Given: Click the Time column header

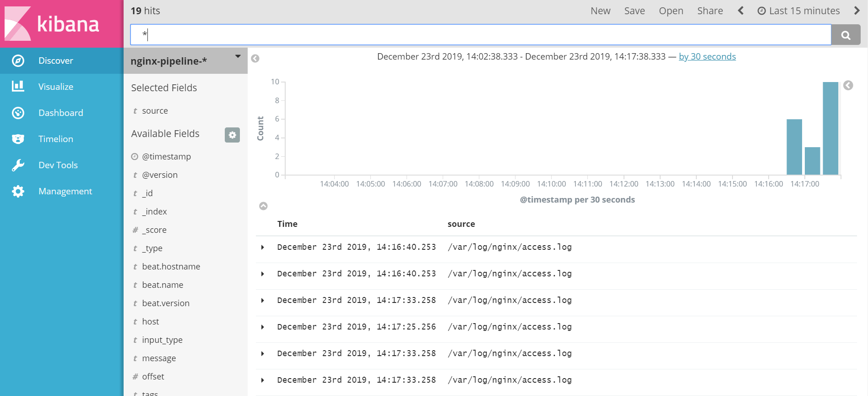Looking at the screenshot, I should [x=288, y=224].
